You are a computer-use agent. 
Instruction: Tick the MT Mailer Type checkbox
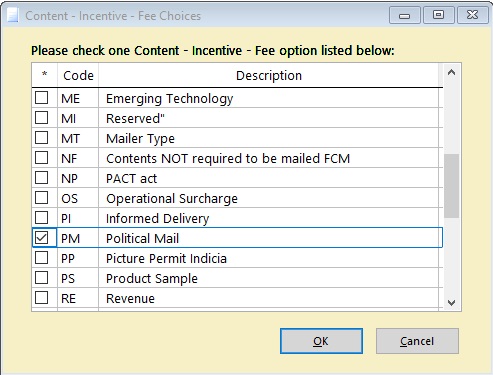pyautogui.click(x=41, y=138)
